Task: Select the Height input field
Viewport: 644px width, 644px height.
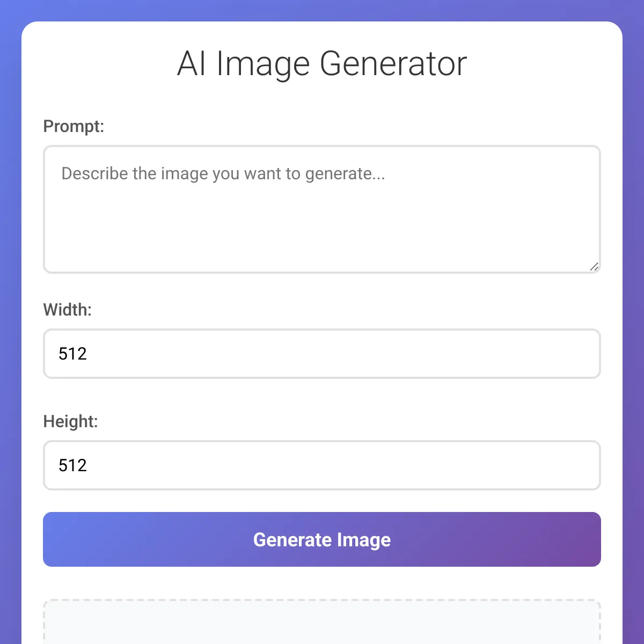Action: tap(322, 465)
